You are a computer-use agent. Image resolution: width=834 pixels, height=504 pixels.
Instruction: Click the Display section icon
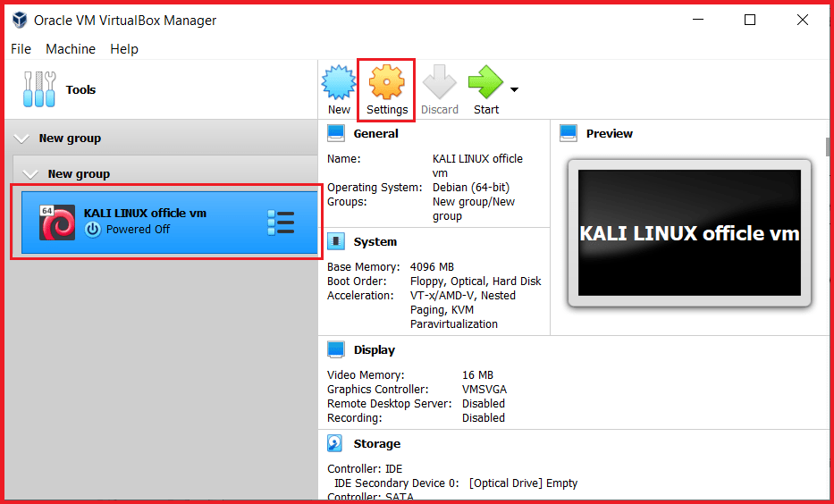tap(335, 349)
